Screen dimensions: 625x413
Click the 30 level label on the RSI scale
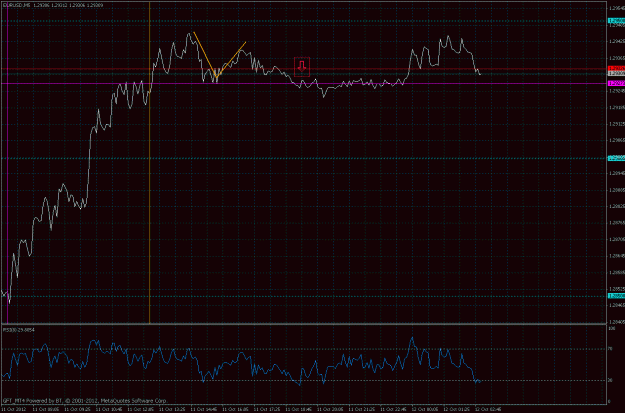click(610, 380)
